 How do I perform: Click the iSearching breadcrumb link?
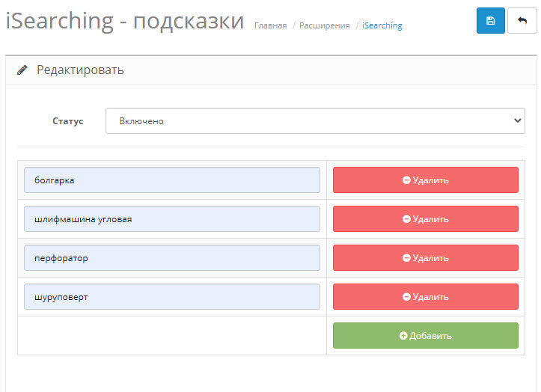click(x=382, y=25)
